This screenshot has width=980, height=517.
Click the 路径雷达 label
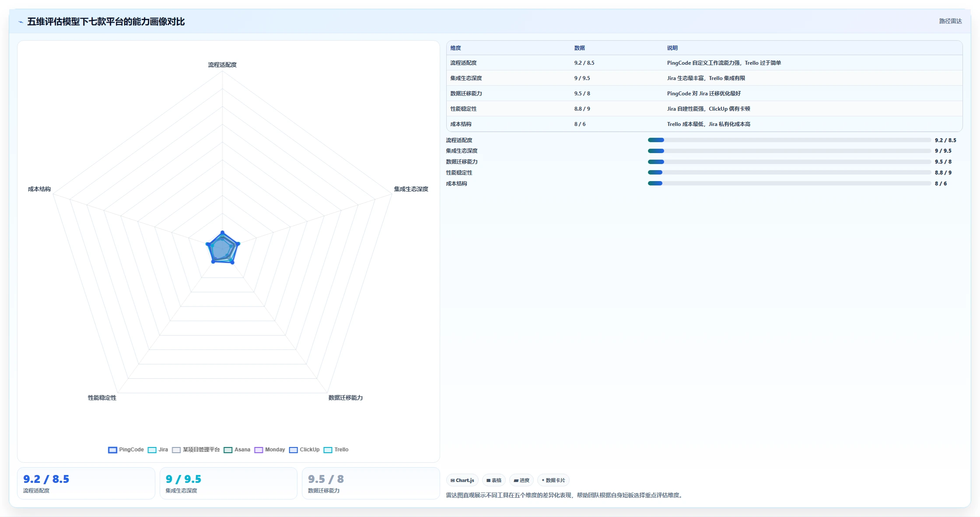click(x=950, y=21)
